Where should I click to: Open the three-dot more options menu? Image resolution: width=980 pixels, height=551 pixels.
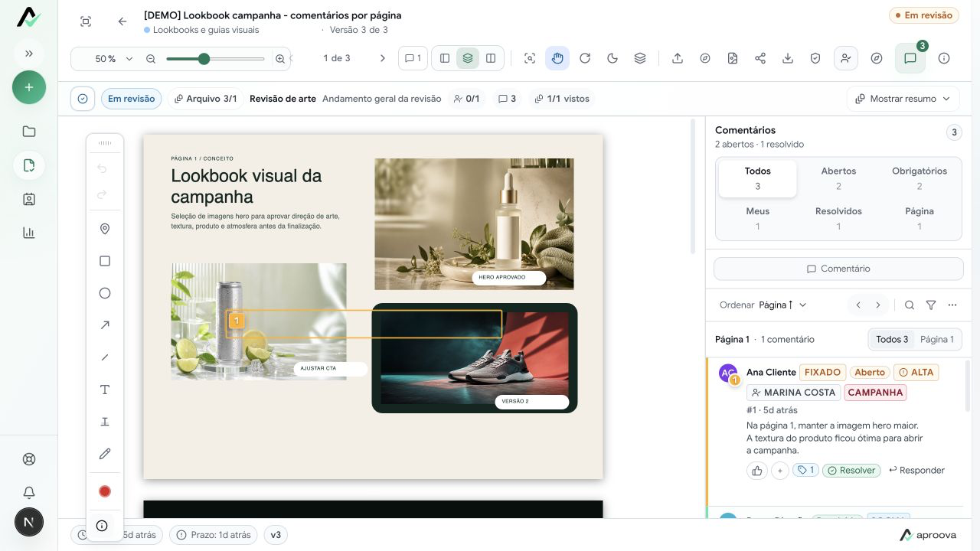coord(952,305)
